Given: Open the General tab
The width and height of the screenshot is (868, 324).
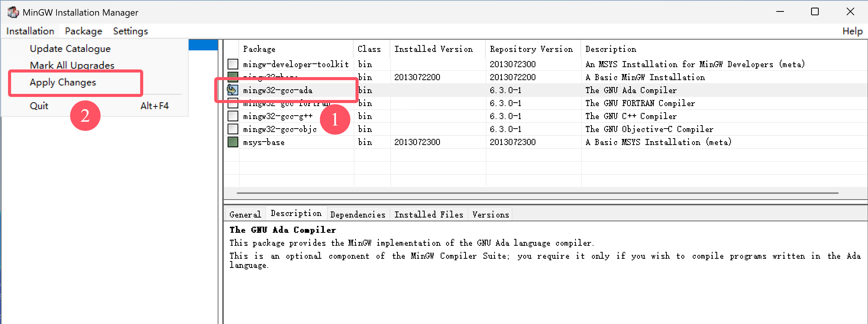Looking at the screenshot, I should pos(245,214).
